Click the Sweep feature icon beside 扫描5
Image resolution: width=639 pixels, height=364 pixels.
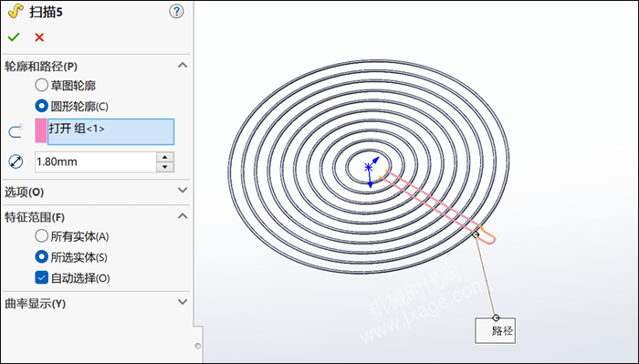pyautogui.click(x=16, y=11)
